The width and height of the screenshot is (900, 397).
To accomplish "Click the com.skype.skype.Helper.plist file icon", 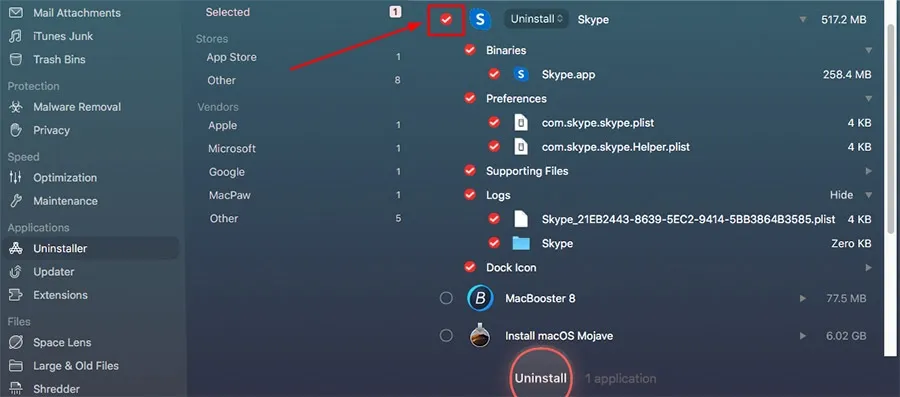I will 521,147.
